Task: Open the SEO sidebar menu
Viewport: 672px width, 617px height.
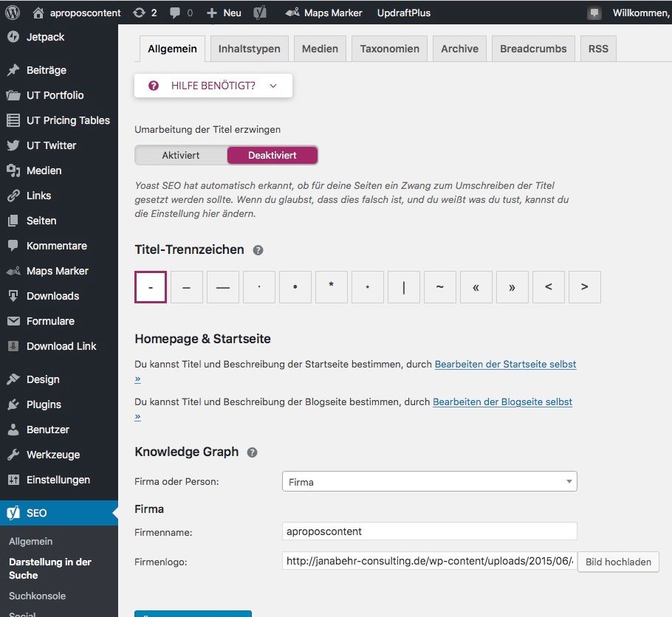Action: point(59,513)
